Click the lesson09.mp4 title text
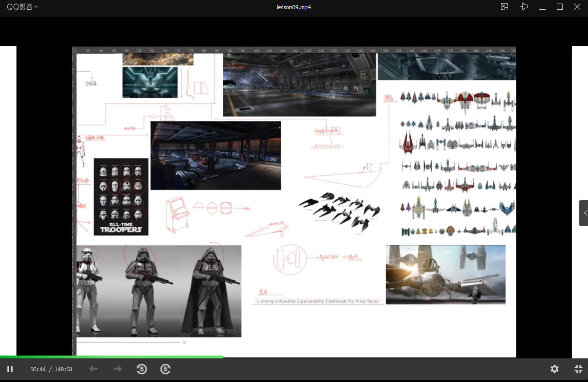The width and height of the screenshot is (588, 382). point(293,7)
